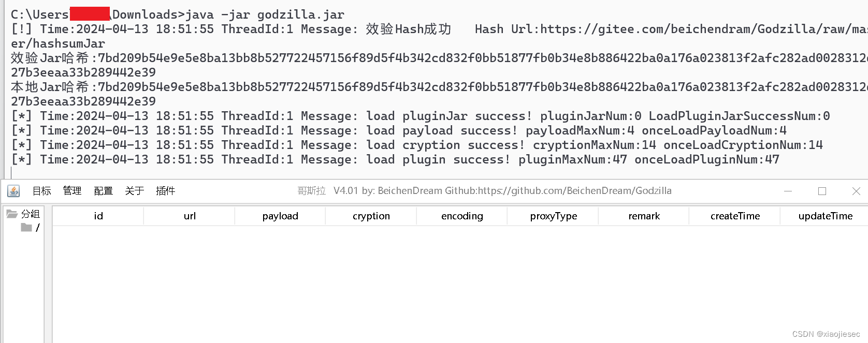Screen dimensions: 868x343
Task: Click the gray folder icon beside the "/" node
Action: [26, 227]
